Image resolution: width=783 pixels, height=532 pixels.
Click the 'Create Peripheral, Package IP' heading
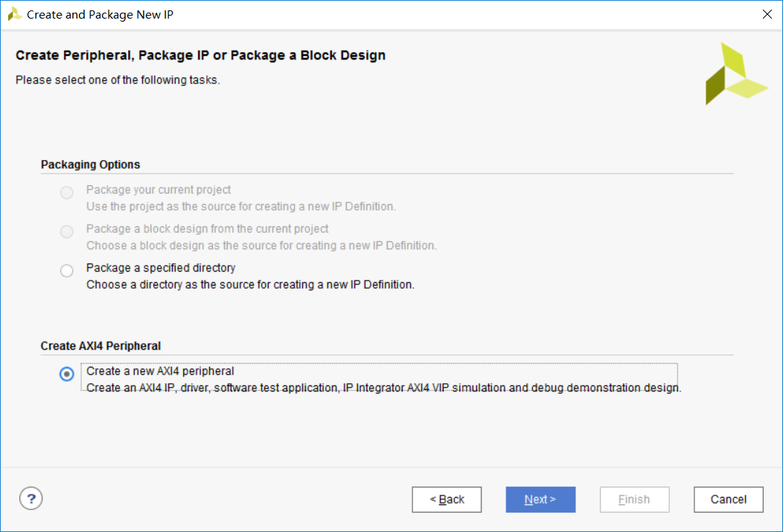[200, 55]
